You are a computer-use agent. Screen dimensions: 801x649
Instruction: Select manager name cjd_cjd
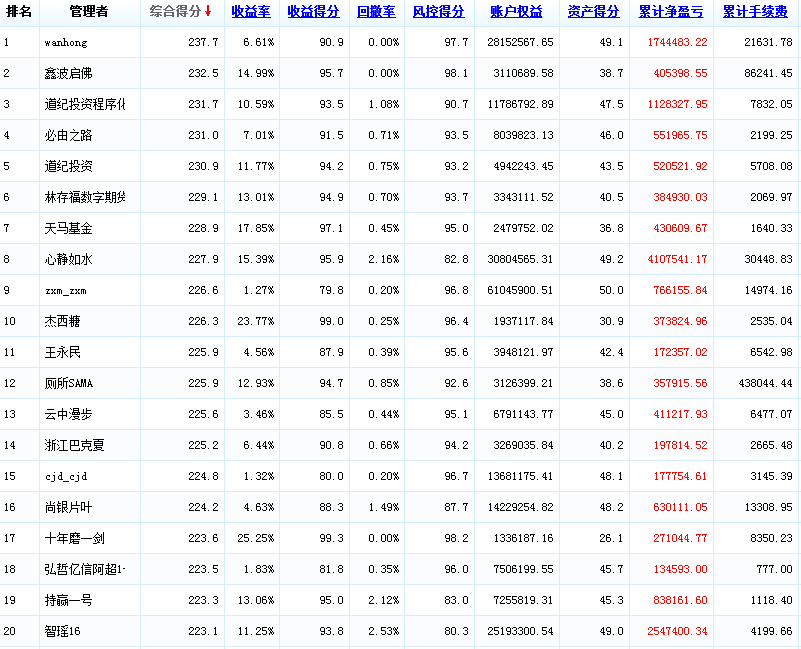pos(66,477)
